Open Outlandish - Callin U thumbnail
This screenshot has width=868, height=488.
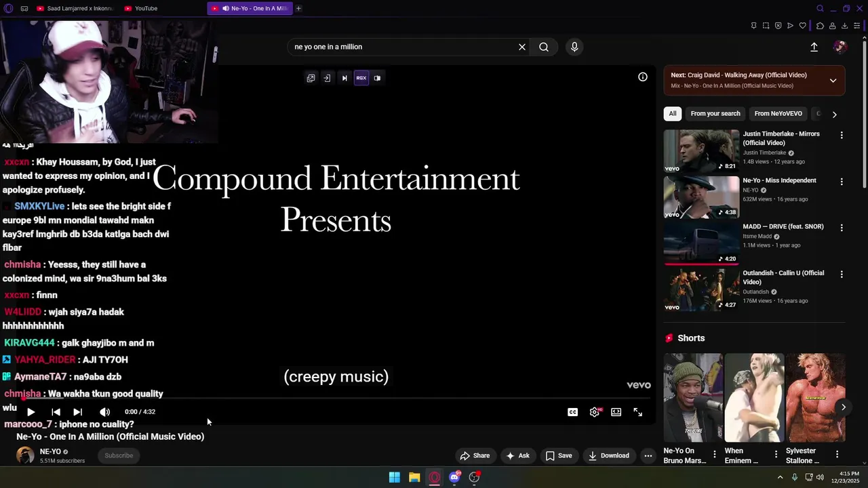coord(701,290)
